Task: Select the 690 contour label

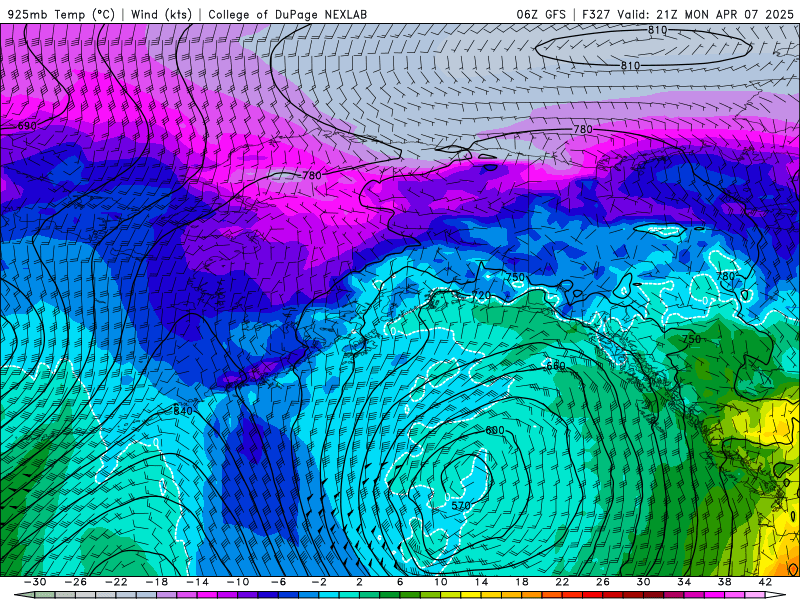Action: point(27,126)
